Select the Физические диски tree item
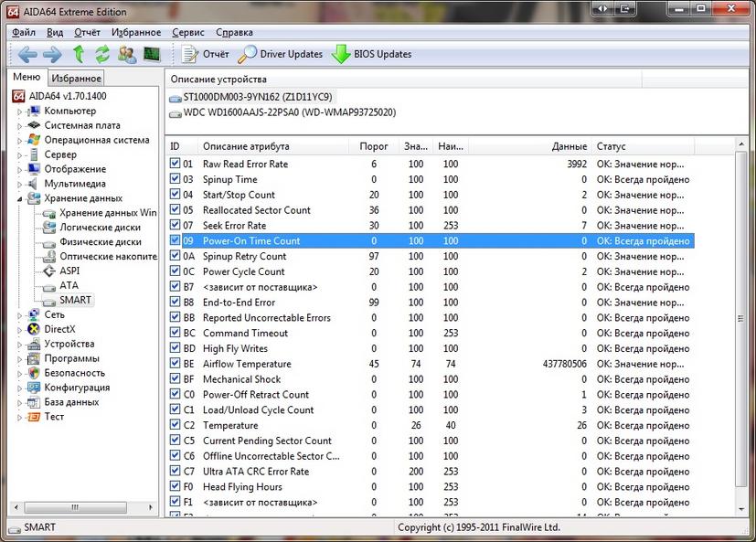The height and width of the screenshot is (542, 756). click(x=101, y=242)
